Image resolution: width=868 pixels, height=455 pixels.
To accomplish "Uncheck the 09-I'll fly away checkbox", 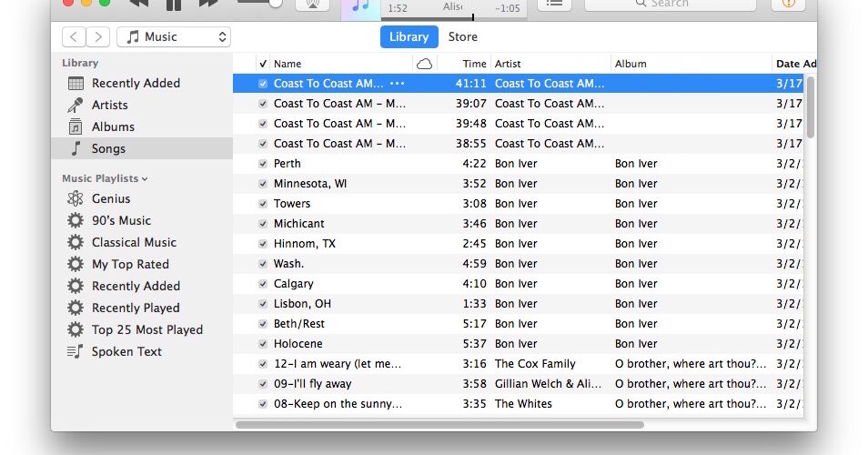I will [x=263, y=384].
